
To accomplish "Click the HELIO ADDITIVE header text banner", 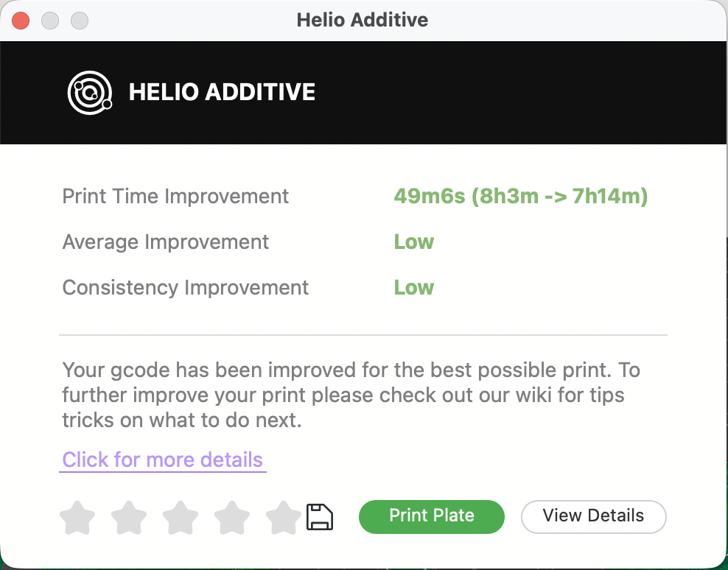I will click(222, 92).
